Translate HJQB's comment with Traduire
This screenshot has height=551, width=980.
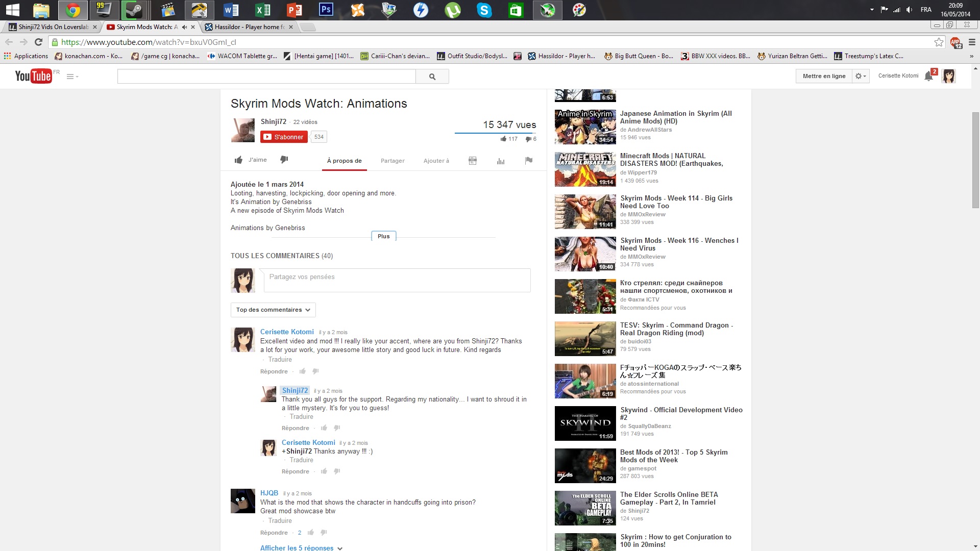(x=280, y=520)
